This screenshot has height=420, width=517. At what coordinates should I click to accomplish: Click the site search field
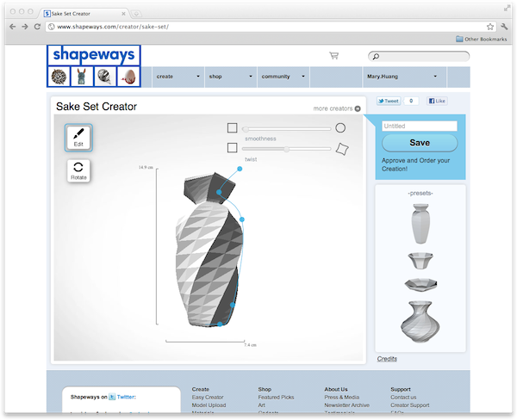coord(419,56)
